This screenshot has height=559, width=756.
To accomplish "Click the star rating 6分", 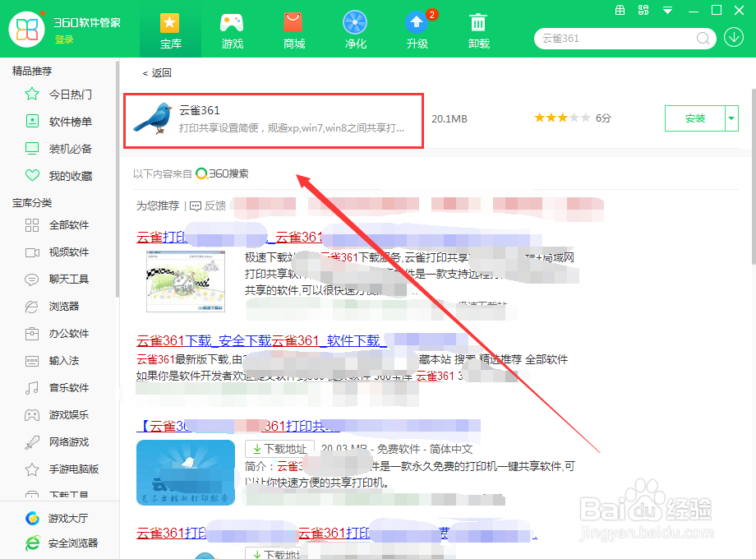I will point(572,118).
